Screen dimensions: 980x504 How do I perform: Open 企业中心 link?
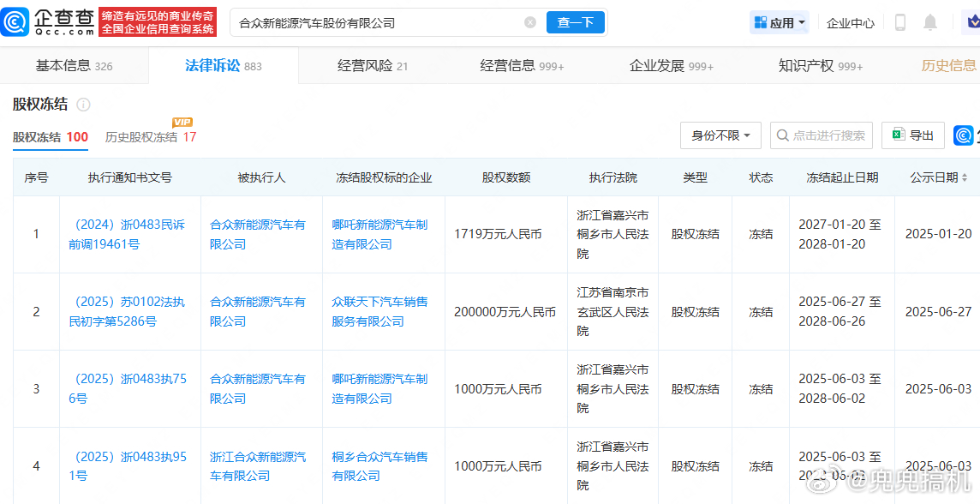click(x=851, y=23)
